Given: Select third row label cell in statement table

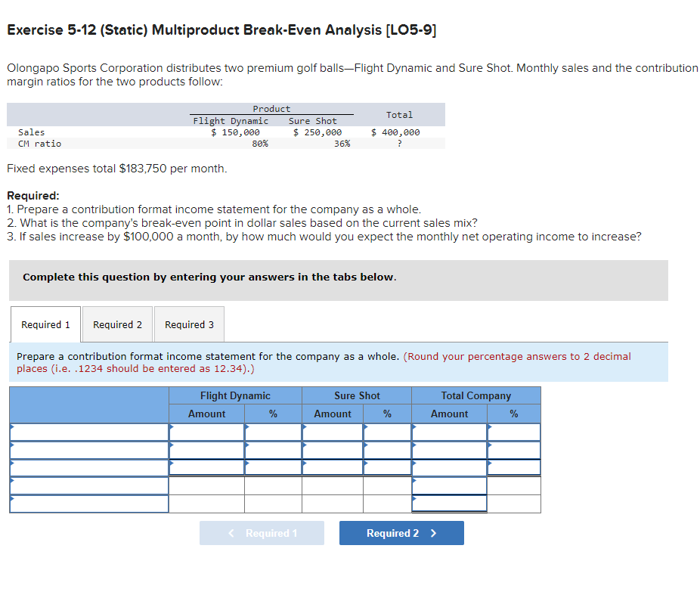Looking at the screenshot, I should (89, 468).
